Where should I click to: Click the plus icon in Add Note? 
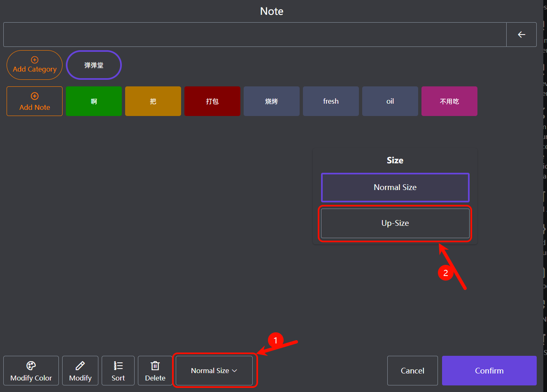[35, 96]
